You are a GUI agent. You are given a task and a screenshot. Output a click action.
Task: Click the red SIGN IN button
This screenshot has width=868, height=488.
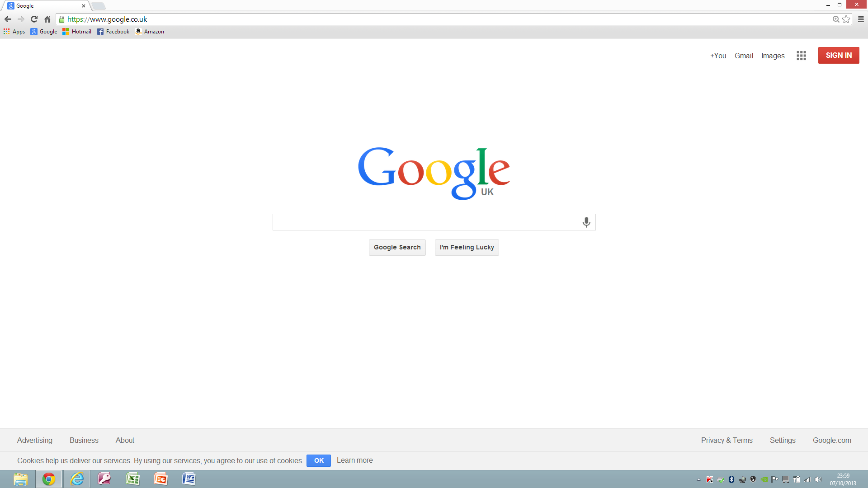tap(839, 55)
